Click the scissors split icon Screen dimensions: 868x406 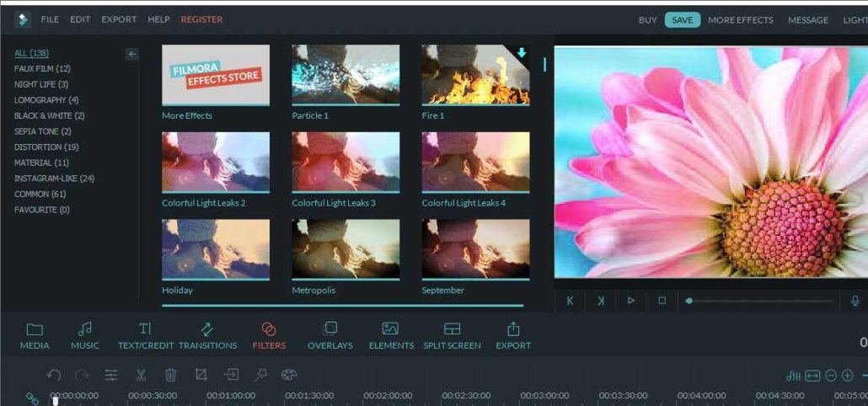tap(141, 375)
